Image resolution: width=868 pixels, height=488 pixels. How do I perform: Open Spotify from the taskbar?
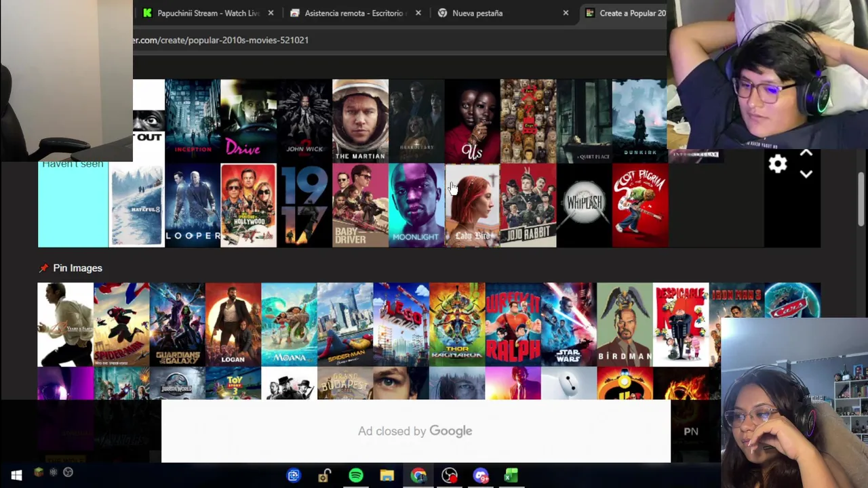[x=356, y=476]
